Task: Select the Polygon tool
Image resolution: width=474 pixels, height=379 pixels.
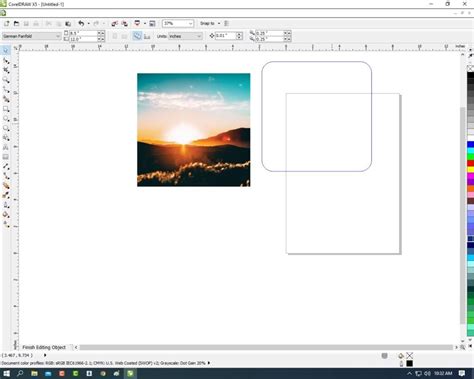Action: point(6,128)
